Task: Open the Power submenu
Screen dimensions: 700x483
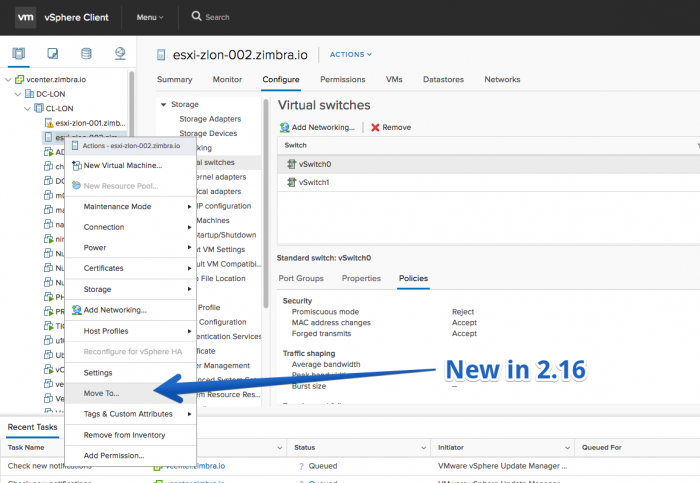Action: tap(130, 248)
